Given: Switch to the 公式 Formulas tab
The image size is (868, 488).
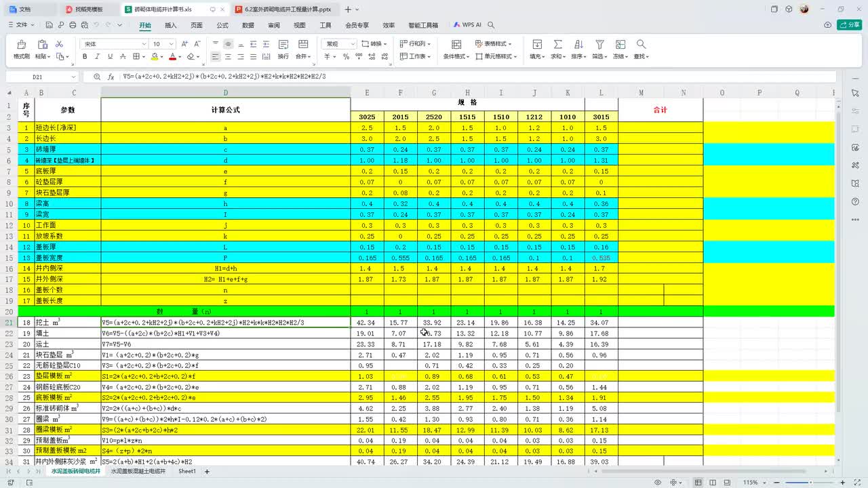Looking at the screenshot, I should click(222, 25).
